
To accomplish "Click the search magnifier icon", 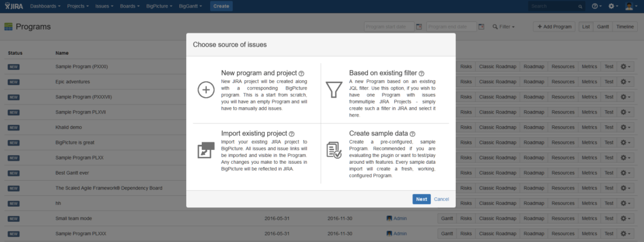I will click(x=580, y=6).
